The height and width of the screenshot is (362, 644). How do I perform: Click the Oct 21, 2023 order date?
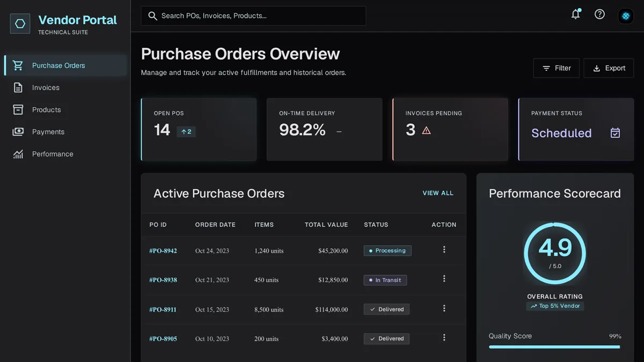pos(212,280)
